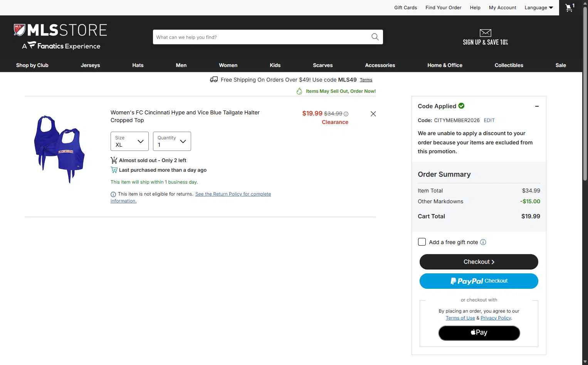Image resolution: width=588 pixels, height=365 pixels.
Task: Click the Other Markdowns -$15.00 value
Action: coord(530,201)
